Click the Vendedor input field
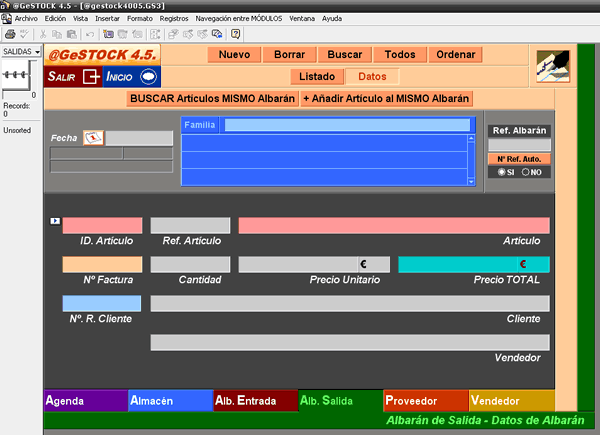Image resolution: width=600 pixels, height=435 pixels. [x=350, y=342]
